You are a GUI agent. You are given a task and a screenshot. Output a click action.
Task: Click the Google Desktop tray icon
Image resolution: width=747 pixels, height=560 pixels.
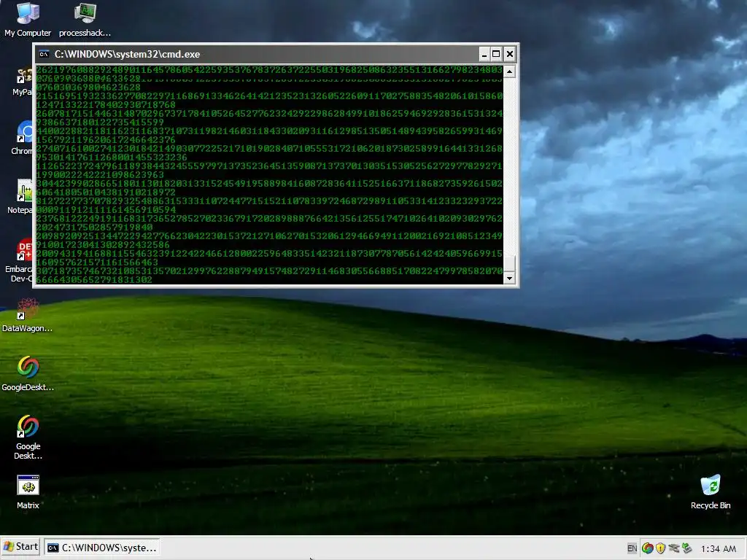coord(648,548)
